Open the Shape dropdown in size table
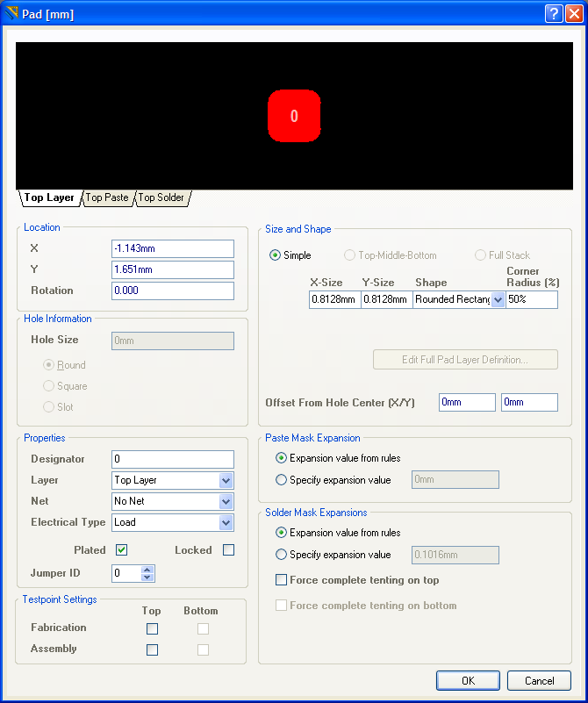588x703 pixels. [498, 299]
